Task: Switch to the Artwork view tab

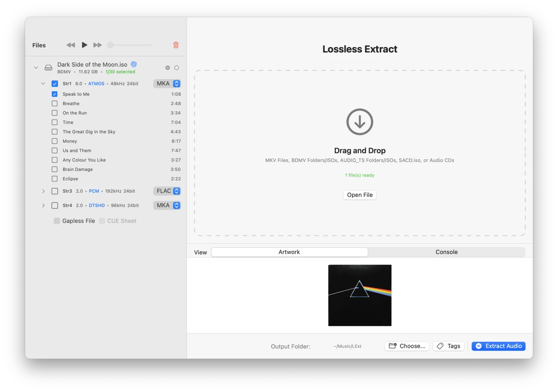Action: tap(289, 252)
